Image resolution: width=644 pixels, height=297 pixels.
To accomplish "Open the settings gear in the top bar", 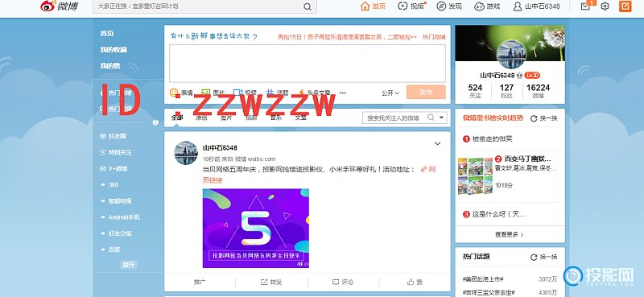I will (605, 6).
